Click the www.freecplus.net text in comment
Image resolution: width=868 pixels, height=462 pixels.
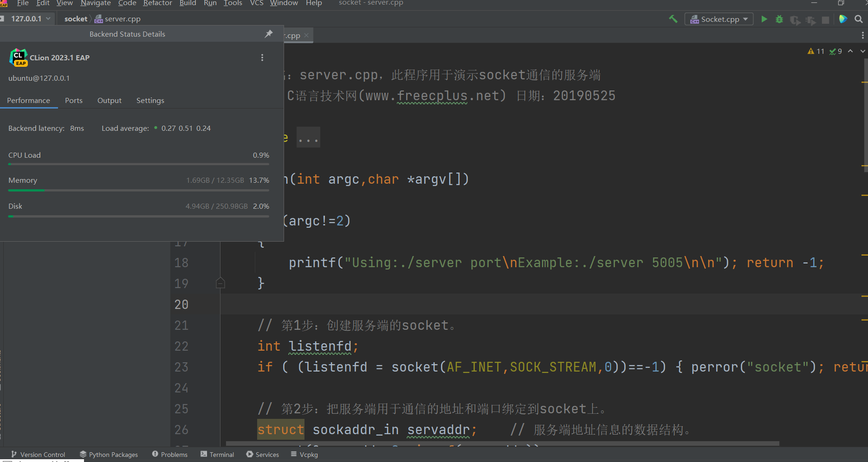coord(433,96)
